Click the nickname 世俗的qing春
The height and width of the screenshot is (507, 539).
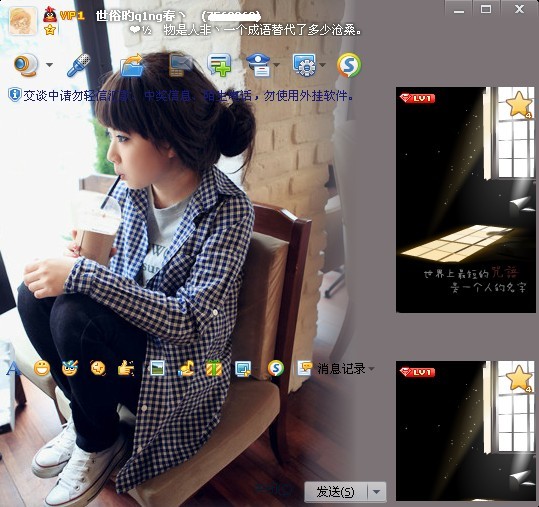(141, 16)
